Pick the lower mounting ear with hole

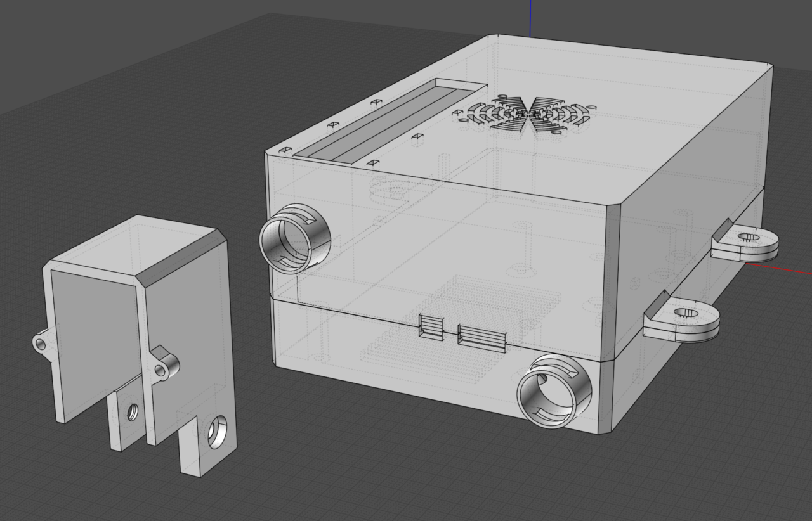click(682, 316)
